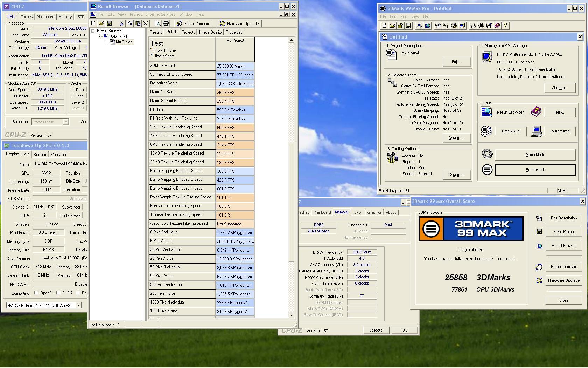Click the large Benchmark button
The image size is (588, 368).
[x=535, y=170]
